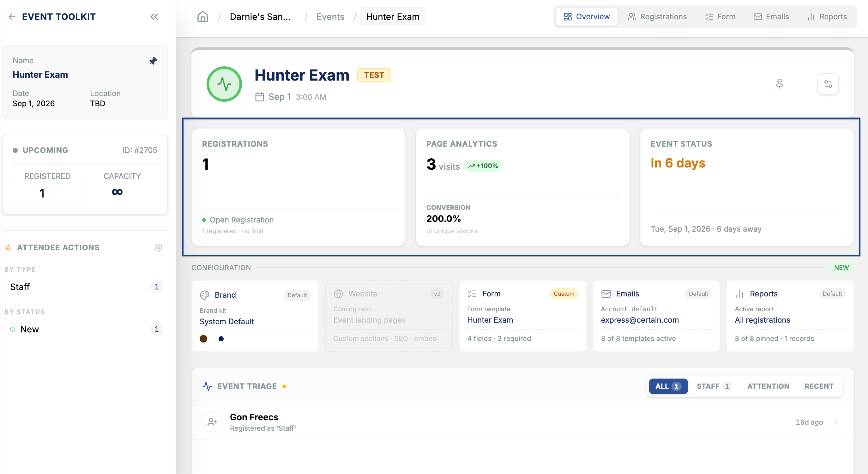Expand Gon Freecs row with right chevron
This screenshot has width=868, height=474.
click(x=836, y=422)
